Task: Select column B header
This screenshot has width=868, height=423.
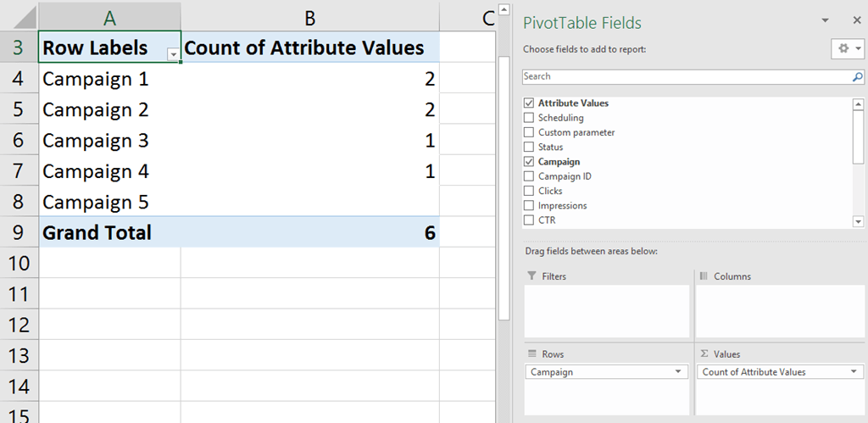Action: [x=309, y=16]
